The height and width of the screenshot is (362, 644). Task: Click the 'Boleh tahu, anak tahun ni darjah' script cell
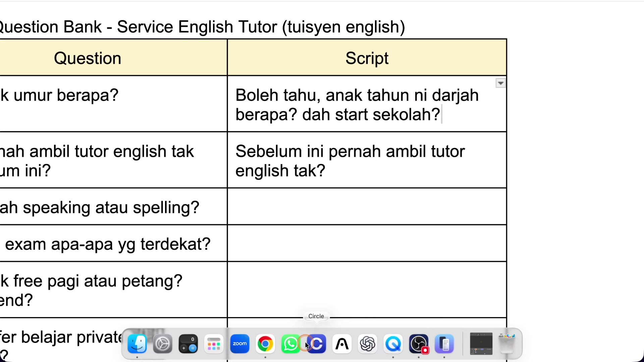367,104
